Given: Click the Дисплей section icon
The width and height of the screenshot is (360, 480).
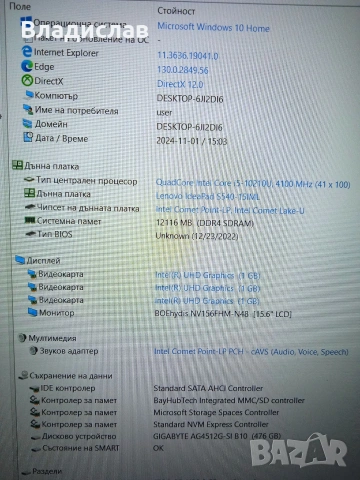Looking at the screenshot, I should tap(20, 260).
